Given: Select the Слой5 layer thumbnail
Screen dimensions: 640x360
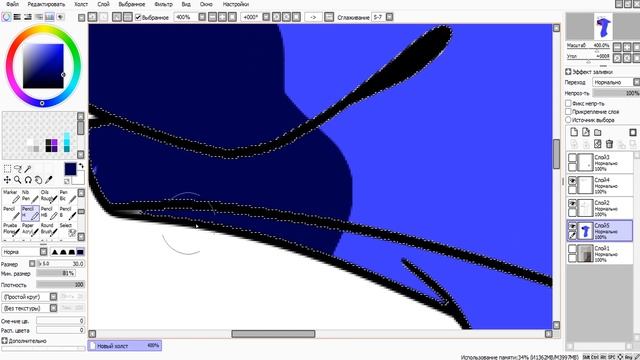Looking at the screenshot, I should coord(585,231).
